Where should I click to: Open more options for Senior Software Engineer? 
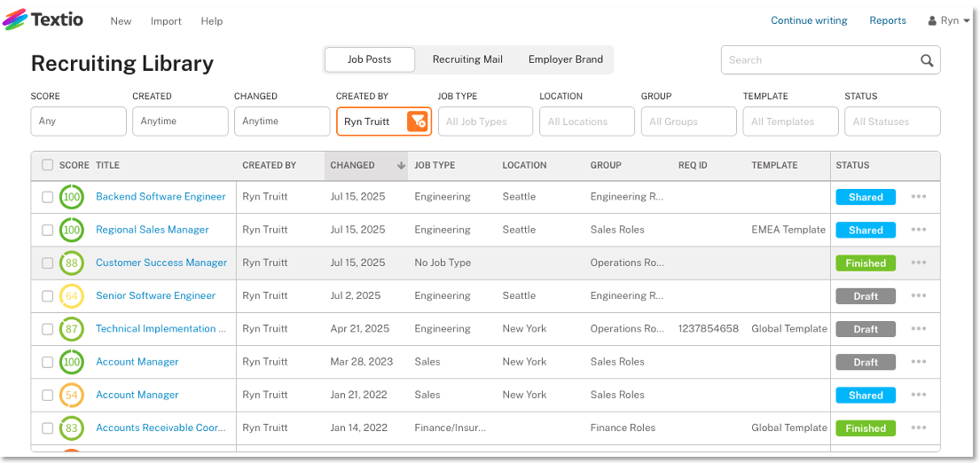coord(918,296)
